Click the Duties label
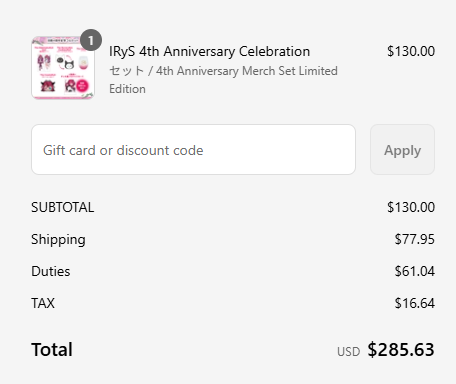Viewport: 456px width, 384px height. click(51, 271)
